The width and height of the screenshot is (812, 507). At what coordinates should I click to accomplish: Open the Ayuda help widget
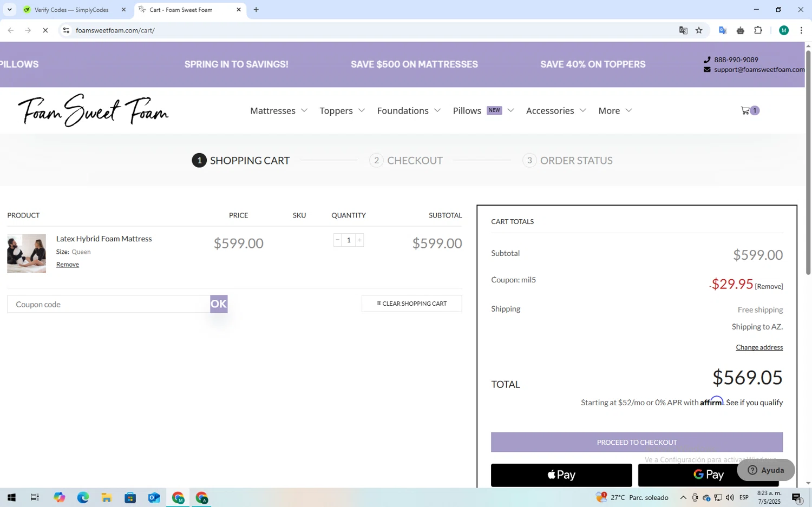(x=766, y=470)
